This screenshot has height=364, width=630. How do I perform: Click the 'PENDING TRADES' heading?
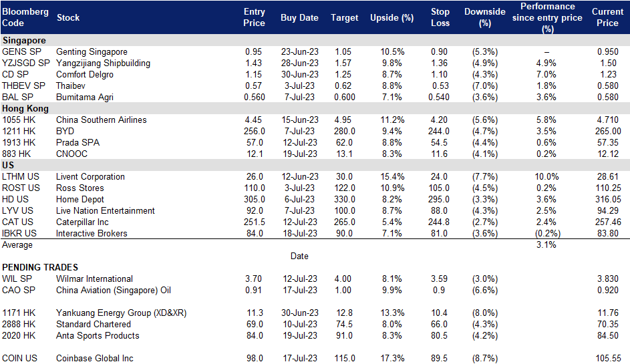(40, 268)
